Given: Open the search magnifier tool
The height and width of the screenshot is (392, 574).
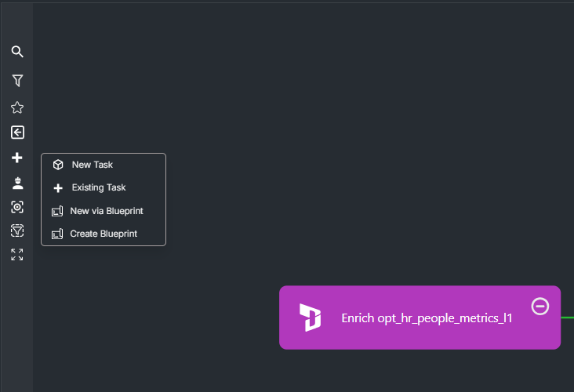Looking at the screenshot, I should [17, 52].
